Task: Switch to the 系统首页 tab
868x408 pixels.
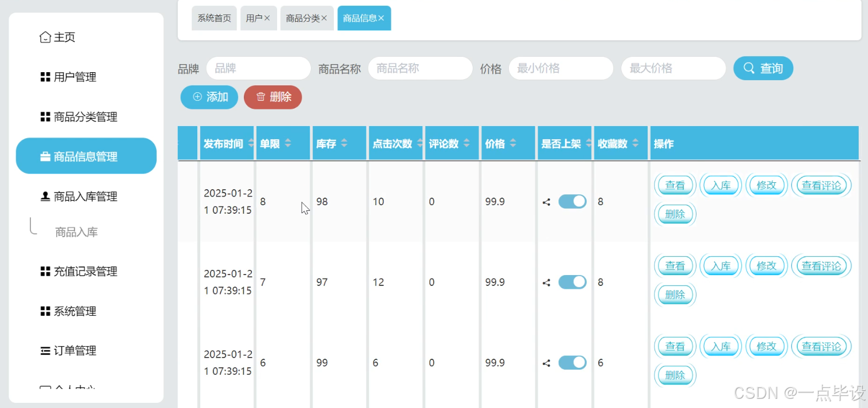Action: coord(214,18)
